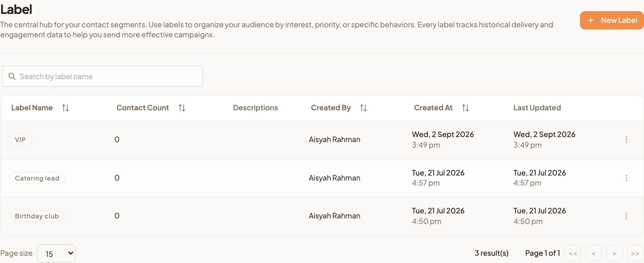Open the three-dot menu for Catering lead row
This screenshot has height=263, width=644.
click(x=626, y=178)
